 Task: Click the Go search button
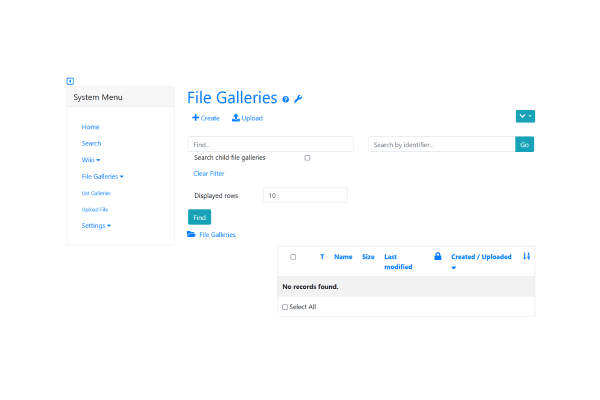(x=525, y=145)
